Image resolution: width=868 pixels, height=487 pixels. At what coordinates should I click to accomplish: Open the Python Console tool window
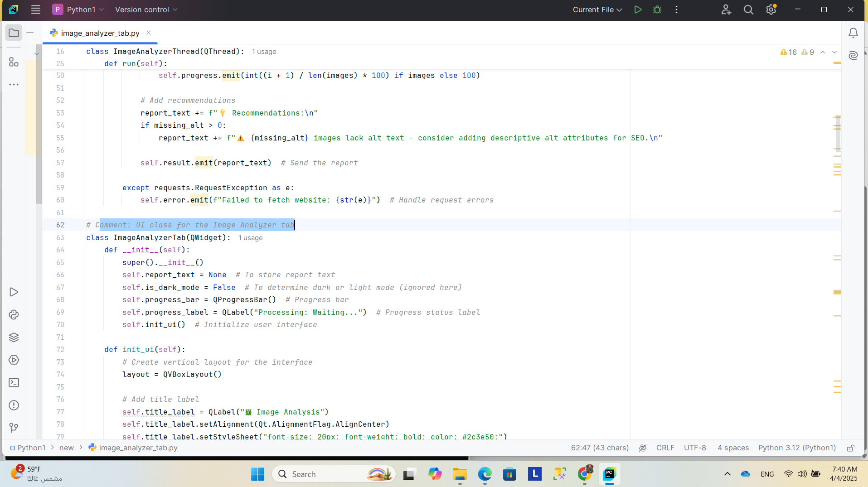click(14, 315)
